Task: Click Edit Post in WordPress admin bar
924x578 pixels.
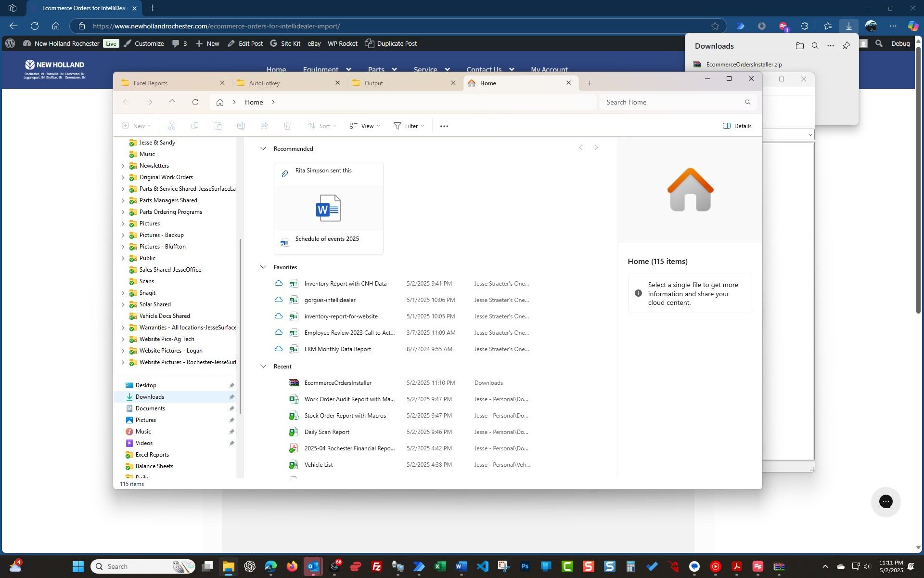Action: (x=245, y=43)
